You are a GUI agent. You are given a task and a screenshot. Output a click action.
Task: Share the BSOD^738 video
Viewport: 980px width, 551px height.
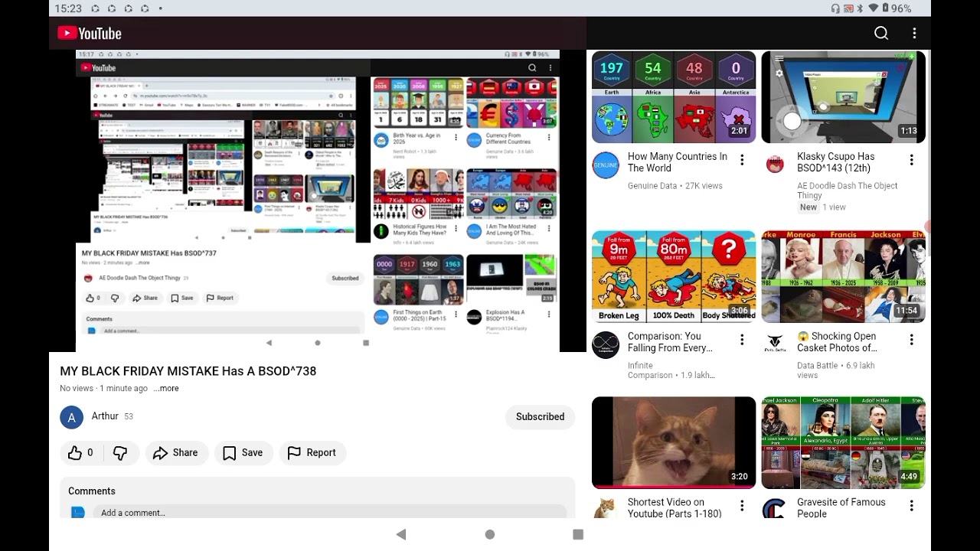177,453
